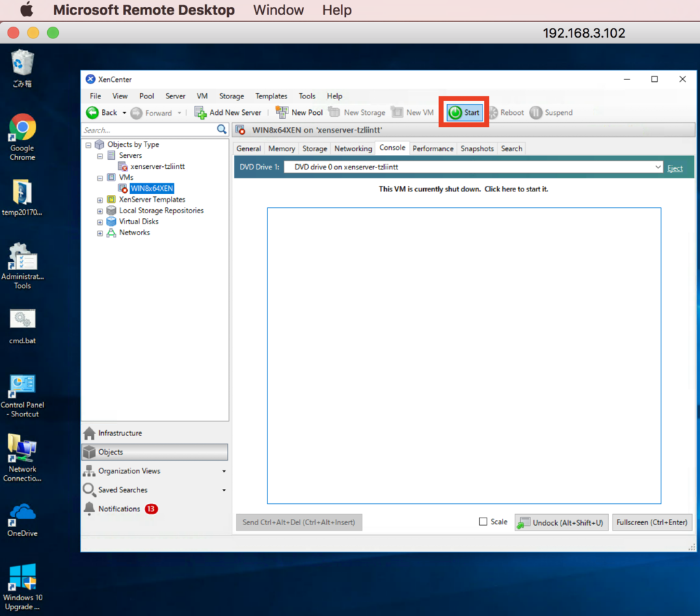Open the Tools menu
The height and width of the screenshot is (616, 700).
click(307, 96)
